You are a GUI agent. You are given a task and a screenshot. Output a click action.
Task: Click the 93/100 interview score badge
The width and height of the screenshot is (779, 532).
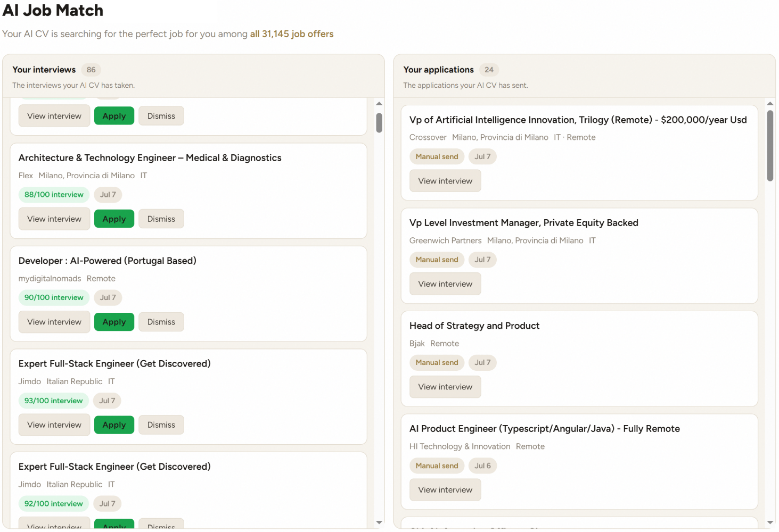pyautogui.click(x=53, y=401)
